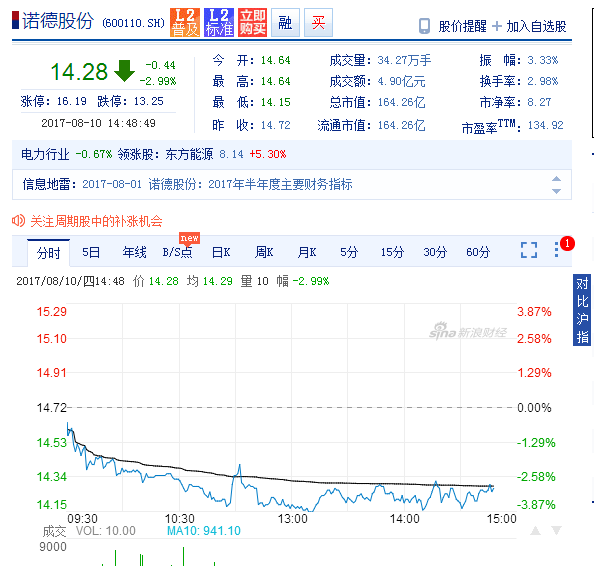This screenshot has height=566, width=594.
Task: Collapse volume panel with gray up triangle
Action: coord(535,530)
